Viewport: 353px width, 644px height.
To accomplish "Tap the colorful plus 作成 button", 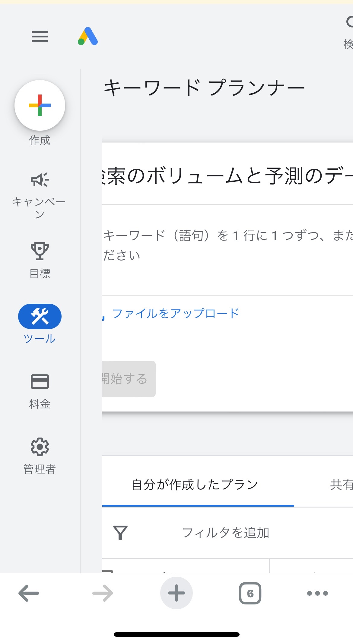I will click(40, 105).
